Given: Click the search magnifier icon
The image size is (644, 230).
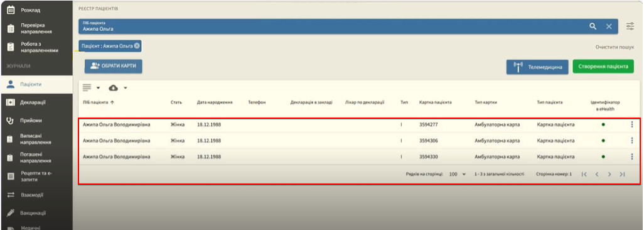Looking at the screenshot, I should pyautogui.click(x=593, y=26).
